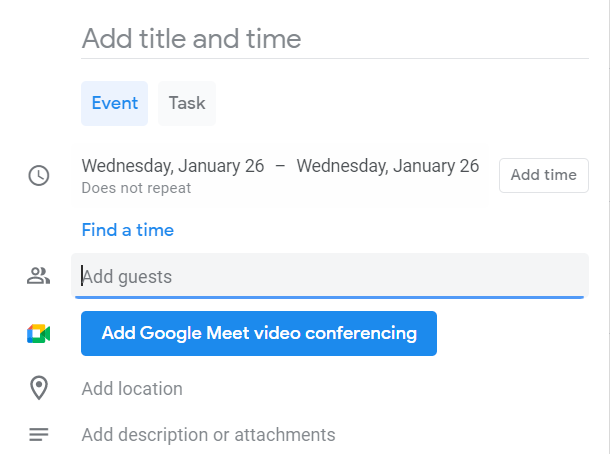This screenshot has height=454, width=610.
Task: Click the Add location field
Action: (132, 388)
